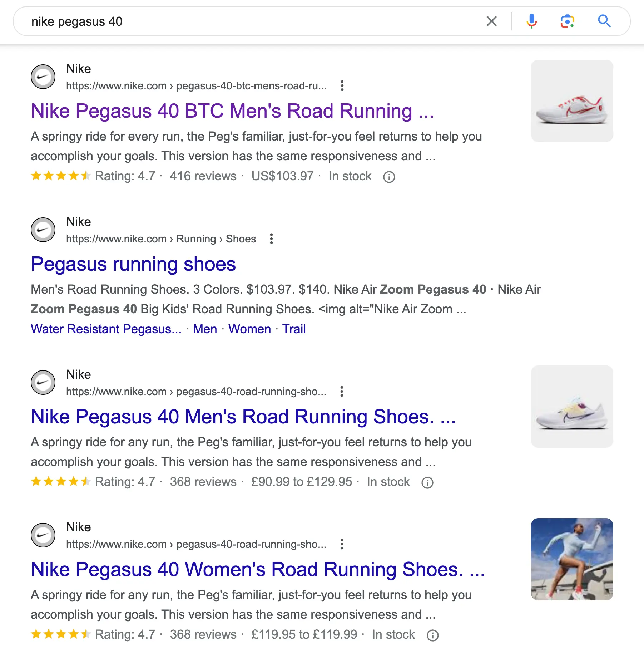Click the red-white Pegasus BTC shoe thumbnail
The height and width of the screenshot is (663, 644).
point(572,101)
